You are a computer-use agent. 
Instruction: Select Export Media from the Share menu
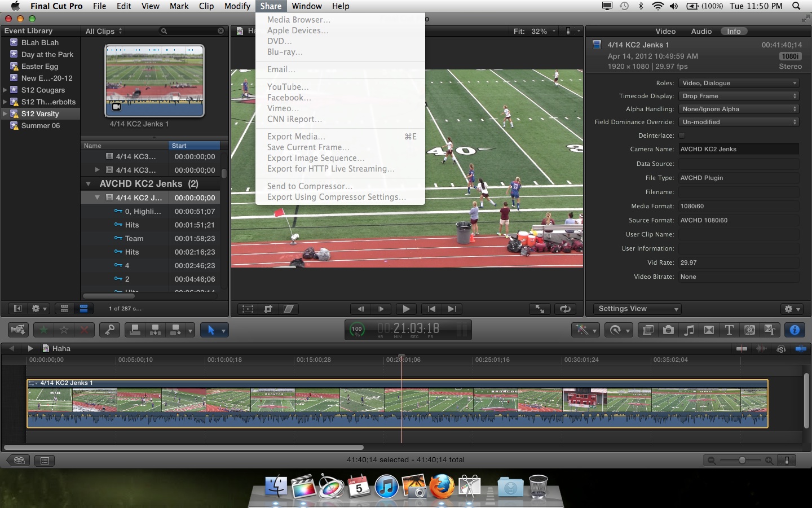coord(296,137)
